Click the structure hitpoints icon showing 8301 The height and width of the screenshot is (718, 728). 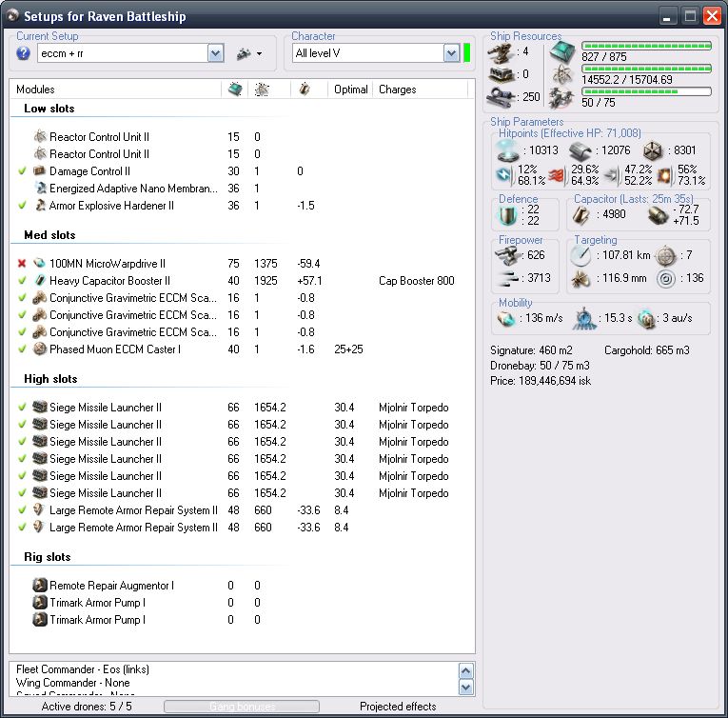click(x=653, y=150)
